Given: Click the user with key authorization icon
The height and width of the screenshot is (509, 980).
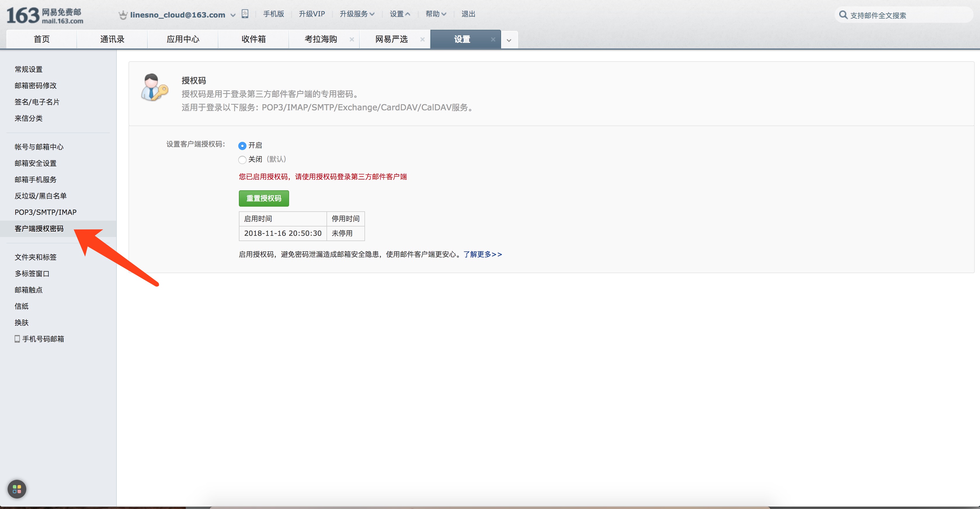Looking at the screenshot, I should [x=154, y=88].
